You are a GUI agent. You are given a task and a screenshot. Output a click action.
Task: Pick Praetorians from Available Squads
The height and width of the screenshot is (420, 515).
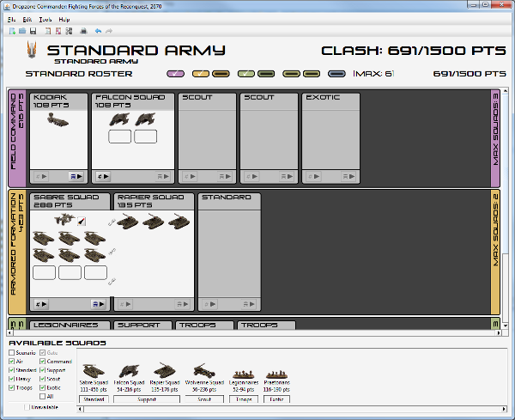point(276,380)
